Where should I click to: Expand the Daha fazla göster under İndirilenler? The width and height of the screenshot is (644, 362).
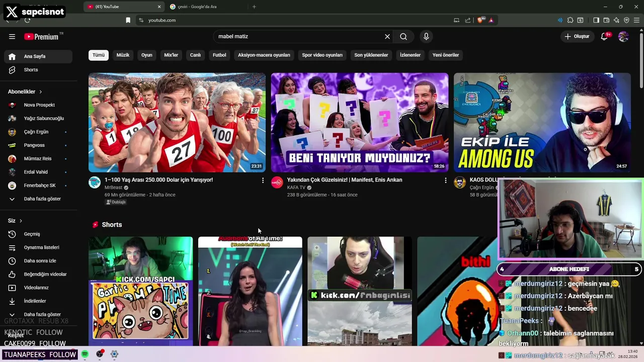click(x=38, y=314)
